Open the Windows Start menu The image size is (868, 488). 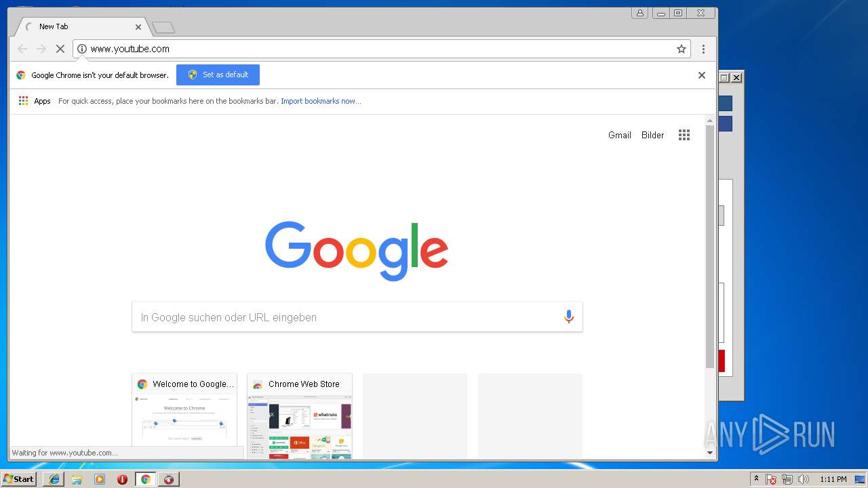point(18,479)
